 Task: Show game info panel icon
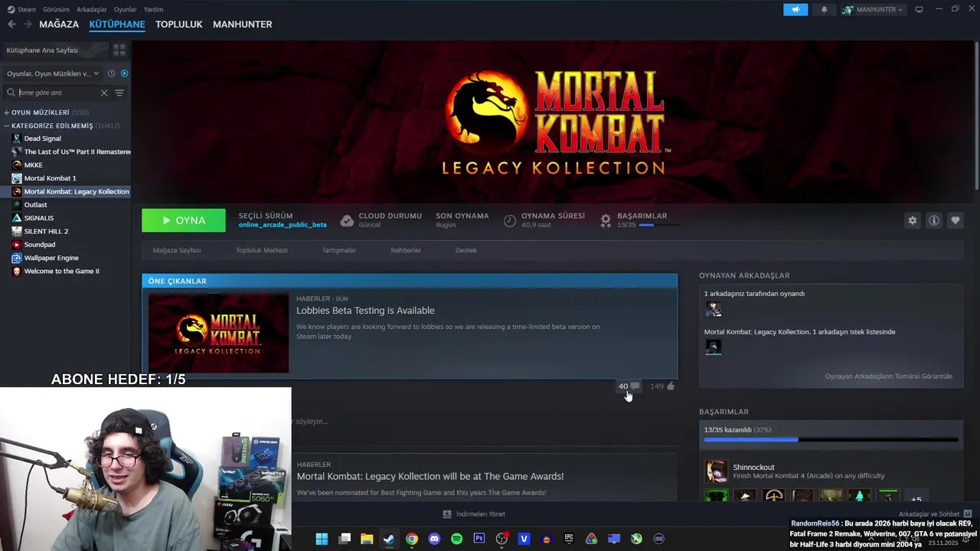tap(933, 220)
